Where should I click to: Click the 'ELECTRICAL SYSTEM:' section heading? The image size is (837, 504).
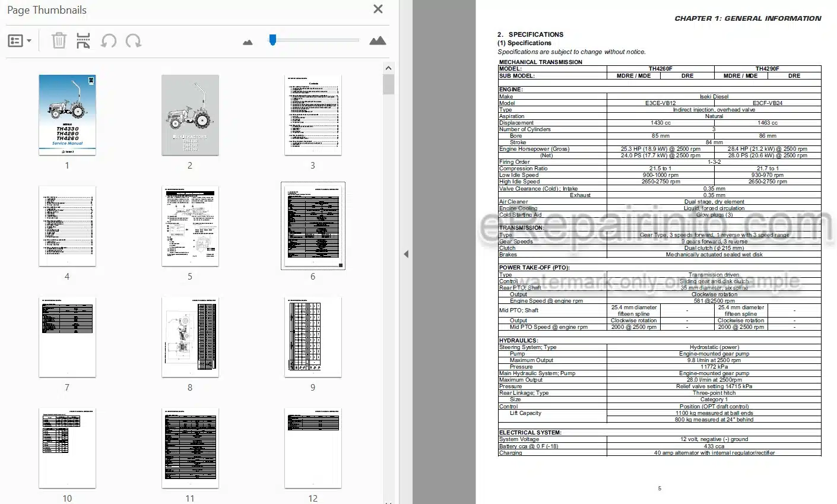tap(530, 433)
